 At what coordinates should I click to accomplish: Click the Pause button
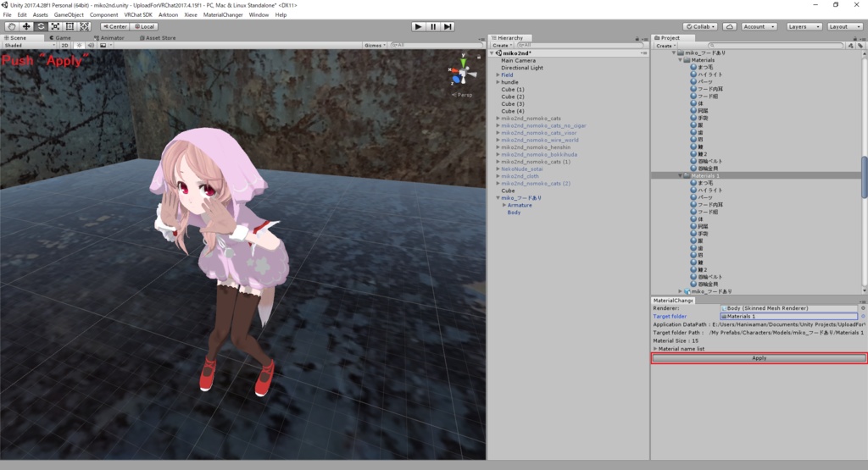pyautogui.click(x=433, y=26)
